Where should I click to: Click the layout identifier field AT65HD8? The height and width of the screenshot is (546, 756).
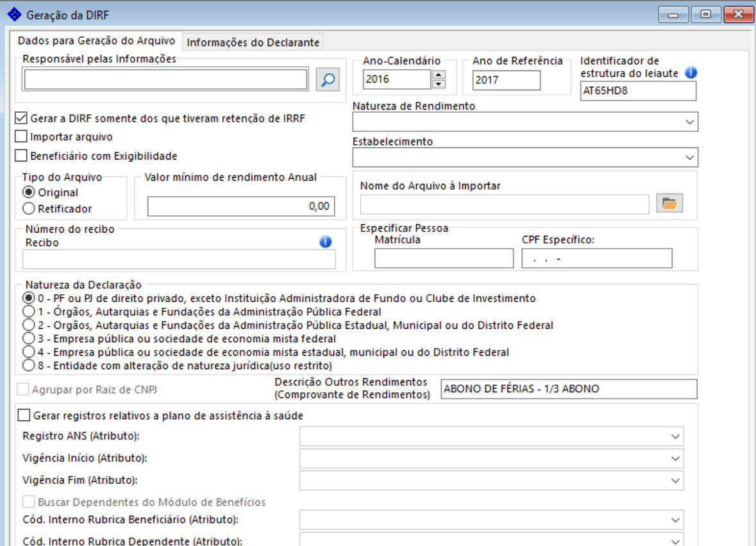638,90
